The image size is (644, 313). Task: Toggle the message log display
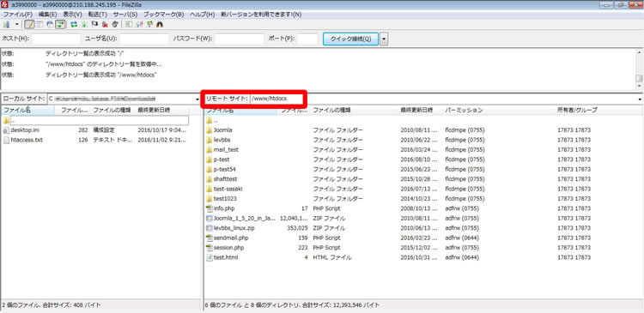click(29, 25)
